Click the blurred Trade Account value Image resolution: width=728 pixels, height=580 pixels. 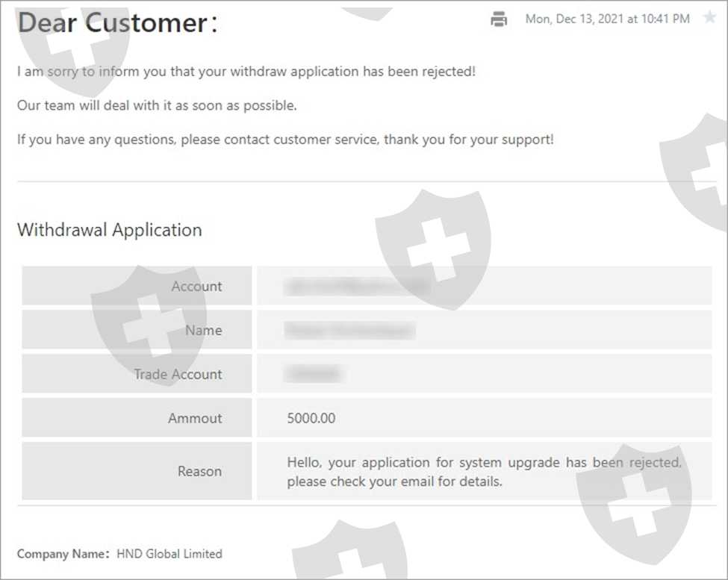point(314,374)
